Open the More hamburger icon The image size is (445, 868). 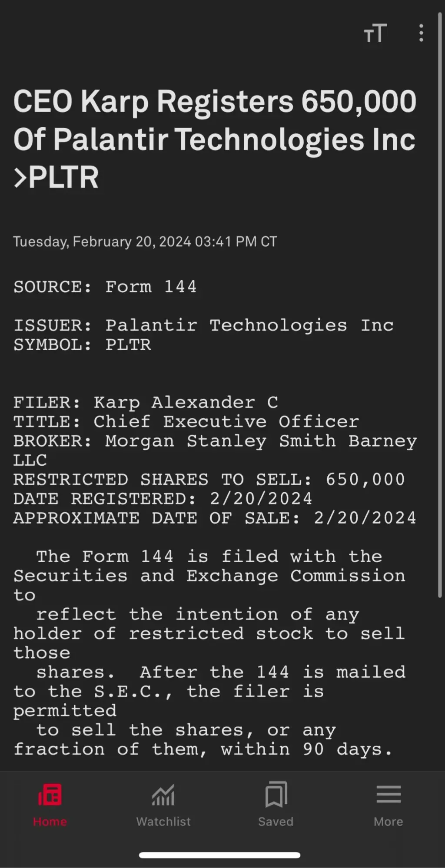coord(389,794)
